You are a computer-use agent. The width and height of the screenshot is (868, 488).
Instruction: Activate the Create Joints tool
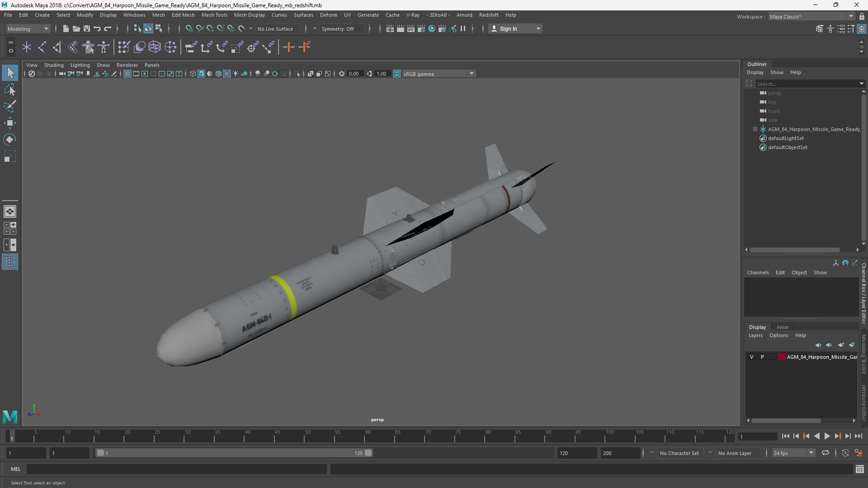coord(42,47)
